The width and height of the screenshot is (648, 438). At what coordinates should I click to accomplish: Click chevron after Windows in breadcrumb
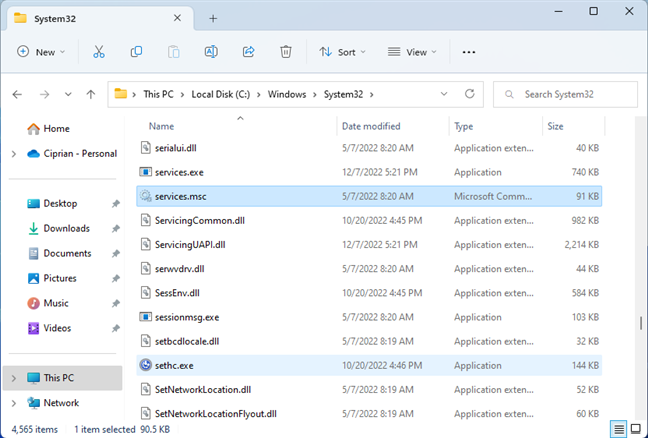(x=315, y=95)
